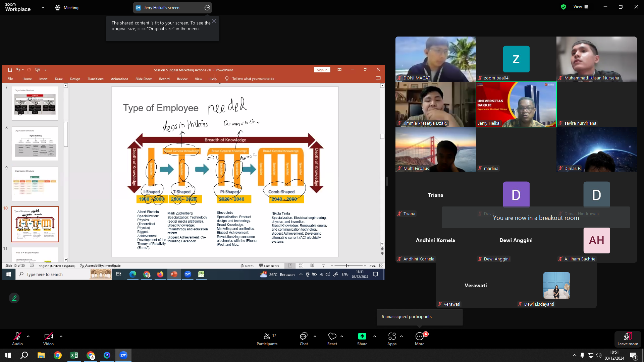
Task: Open the PowerPoint File menu
Action: click(x=10, y=79)
